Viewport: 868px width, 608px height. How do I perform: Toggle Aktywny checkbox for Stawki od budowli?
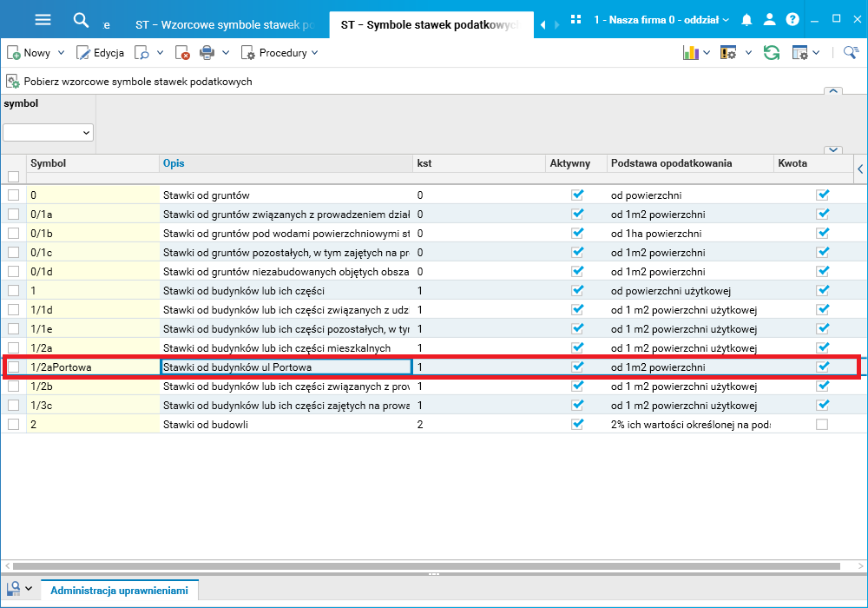577,424
